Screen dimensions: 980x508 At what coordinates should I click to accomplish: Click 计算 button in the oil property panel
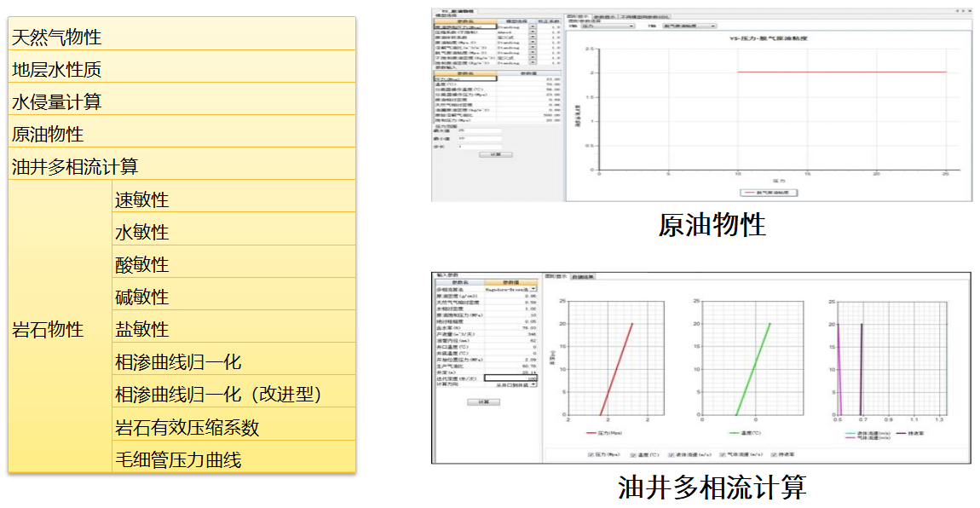pos(495,154)
